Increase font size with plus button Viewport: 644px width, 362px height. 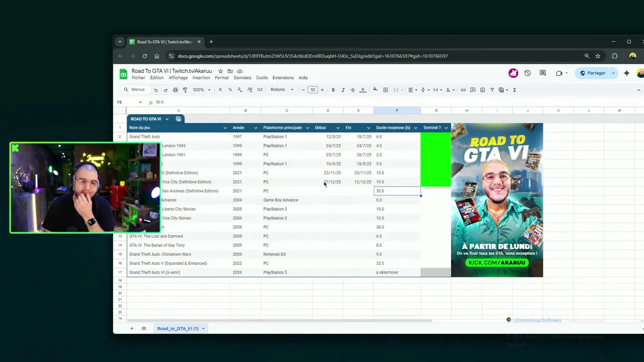point(323,90)
